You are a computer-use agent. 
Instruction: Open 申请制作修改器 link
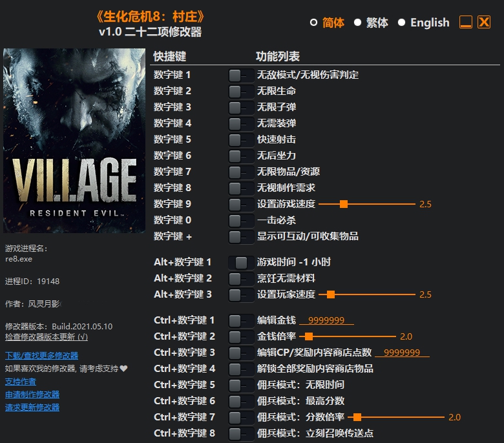[x=32, y=395]
